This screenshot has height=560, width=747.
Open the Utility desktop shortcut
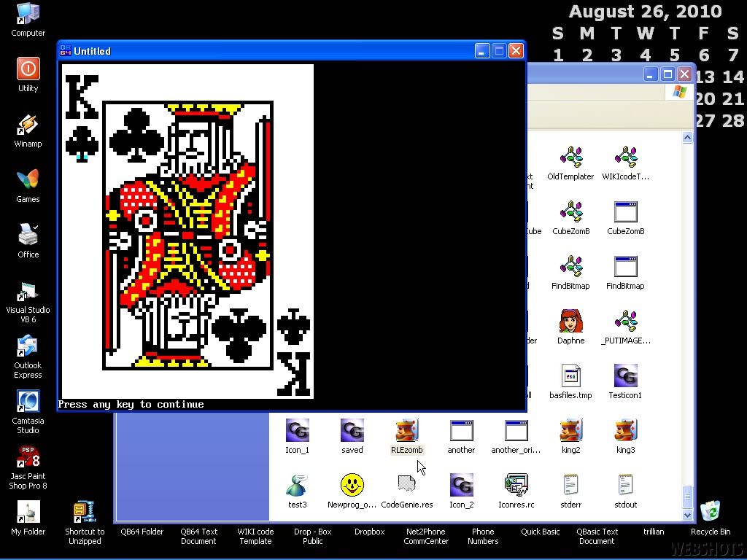[x=28, y=74]
